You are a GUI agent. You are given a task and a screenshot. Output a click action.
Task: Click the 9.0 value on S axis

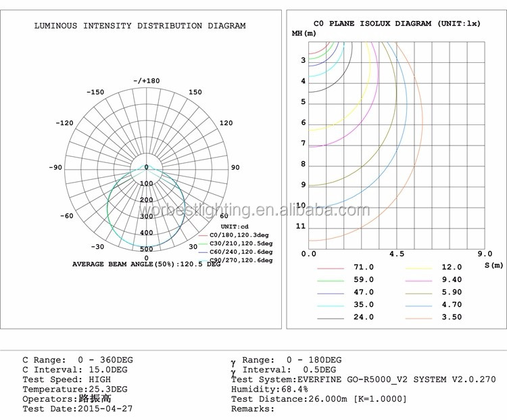[x=485, y=254]
